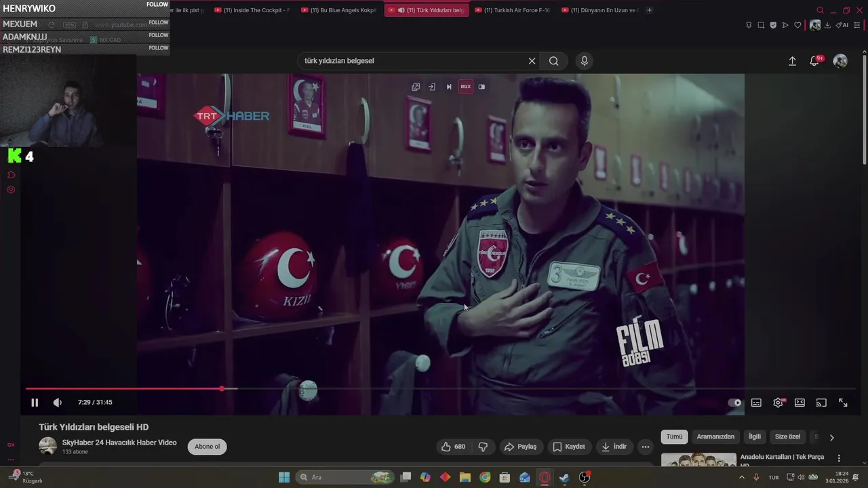Cast the video to a TV
Viewport: 868px width, 488px height.
click(821, 403)
